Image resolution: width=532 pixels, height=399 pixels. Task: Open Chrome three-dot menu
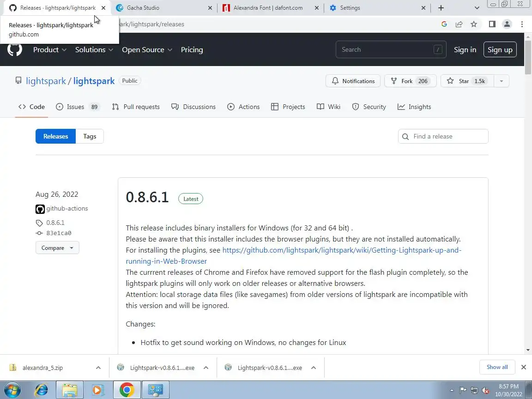click(x=522, y=24)
